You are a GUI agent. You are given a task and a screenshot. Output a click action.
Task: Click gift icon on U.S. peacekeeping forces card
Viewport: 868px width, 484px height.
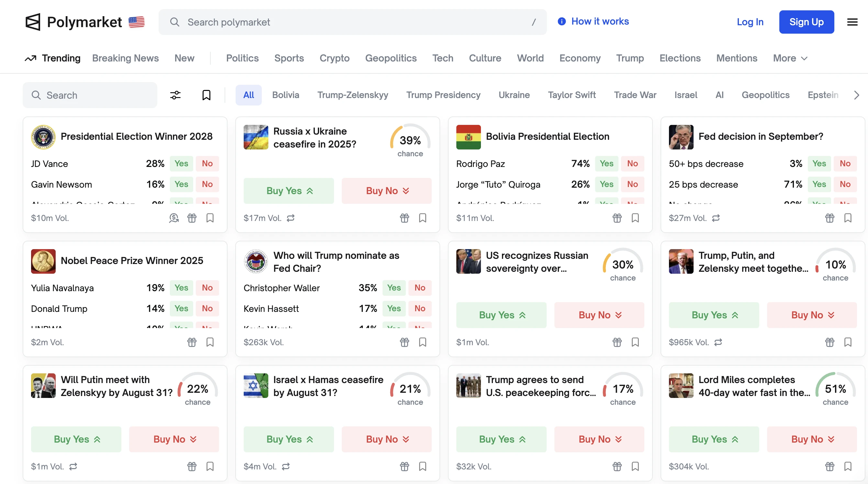point(617,467)
